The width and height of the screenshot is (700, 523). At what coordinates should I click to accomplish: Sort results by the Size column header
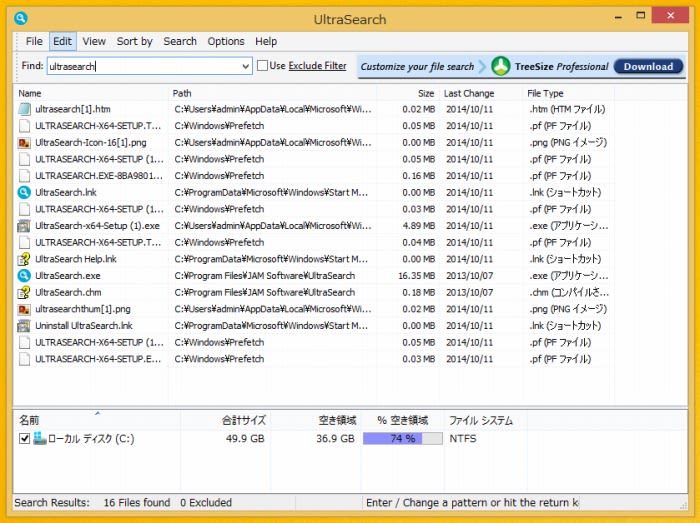pyautogui.click(x=425, y=93)
